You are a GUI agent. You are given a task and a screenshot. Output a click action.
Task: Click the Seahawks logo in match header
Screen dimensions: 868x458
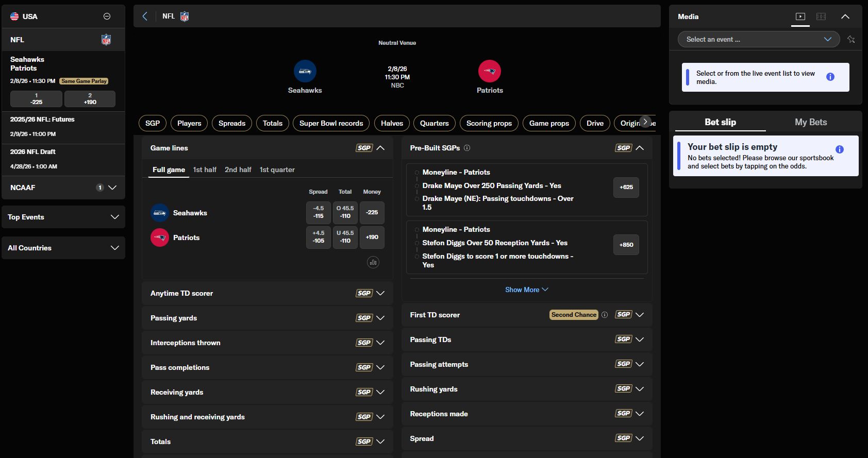click(x=305, y=71)
